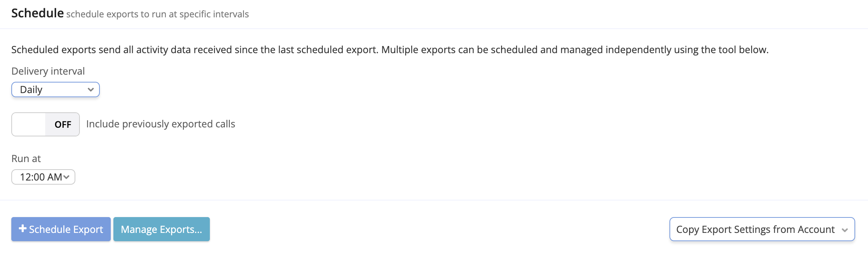This screenshot has width=868, height=254.
Task: Click the 'Daily' value text
Action: point(31,90)
